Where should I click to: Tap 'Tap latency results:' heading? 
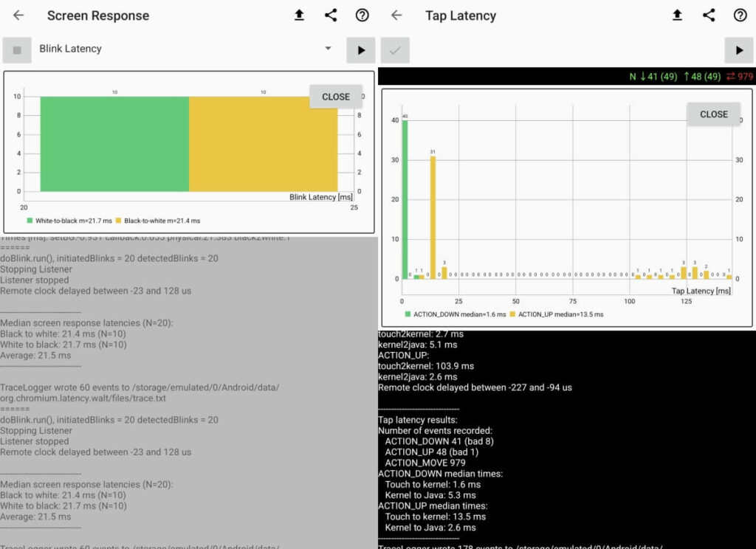click(418, 420)
